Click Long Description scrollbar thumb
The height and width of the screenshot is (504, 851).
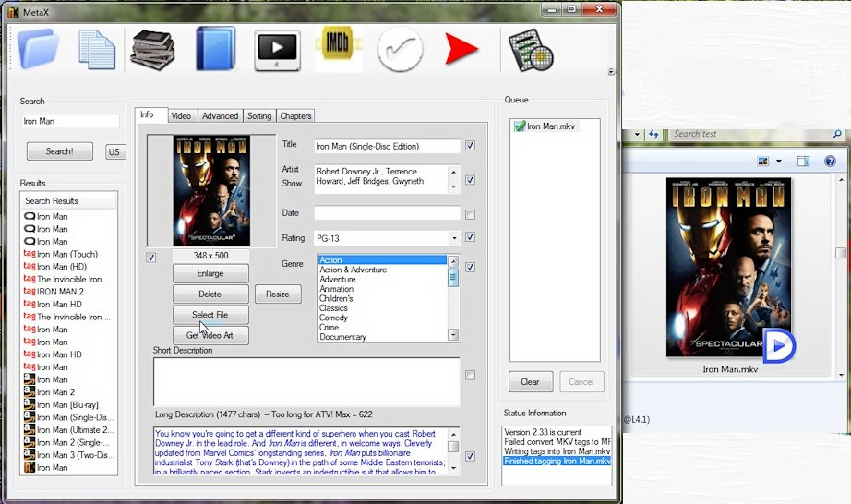click(x=454, y=447)
